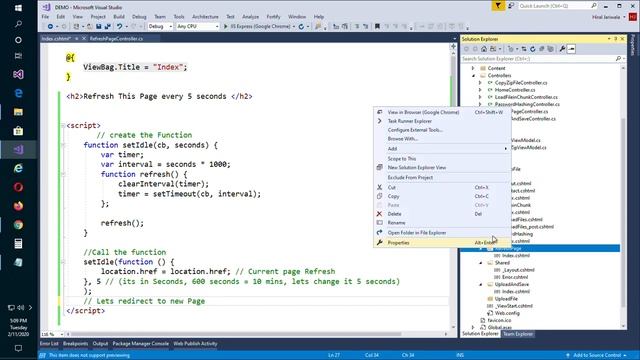Screen dimensions: 640x360
Task: Open File Explorer from taskbar
Action: 18,112
